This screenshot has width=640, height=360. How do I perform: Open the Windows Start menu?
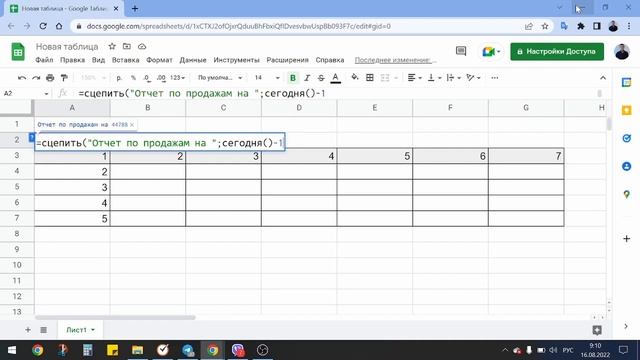coord(12,350)
